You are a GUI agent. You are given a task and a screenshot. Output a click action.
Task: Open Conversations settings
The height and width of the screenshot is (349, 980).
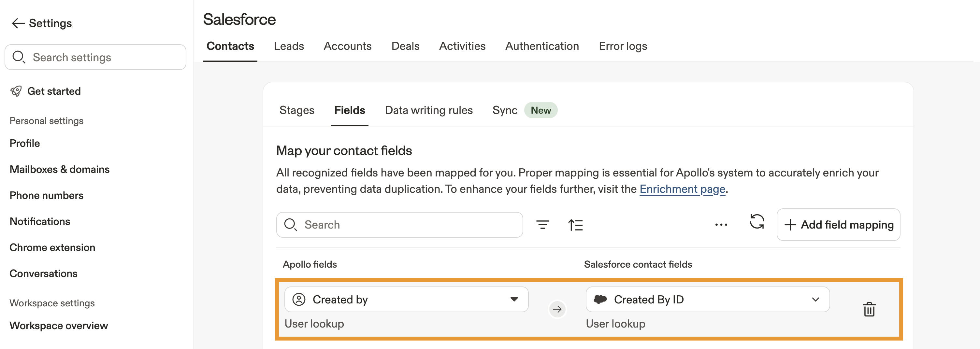click(43, 274)
